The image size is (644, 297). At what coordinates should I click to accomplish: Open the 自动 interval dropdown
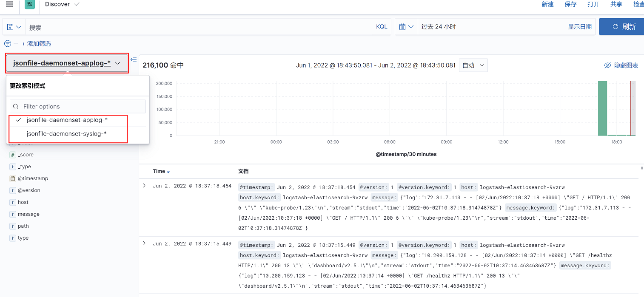click(473, 65)
